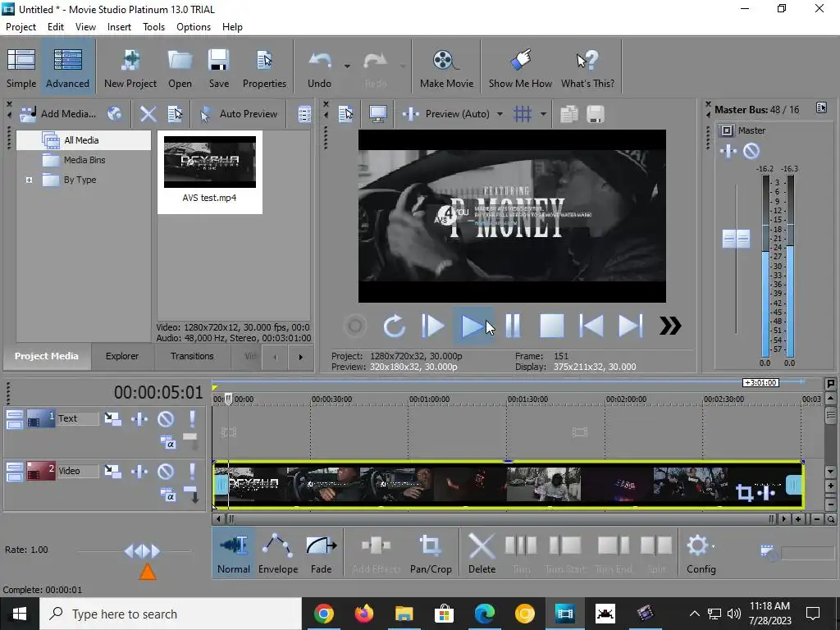Undo the last action
Viewport: 840px width, 630px height.
pos(319,67)
